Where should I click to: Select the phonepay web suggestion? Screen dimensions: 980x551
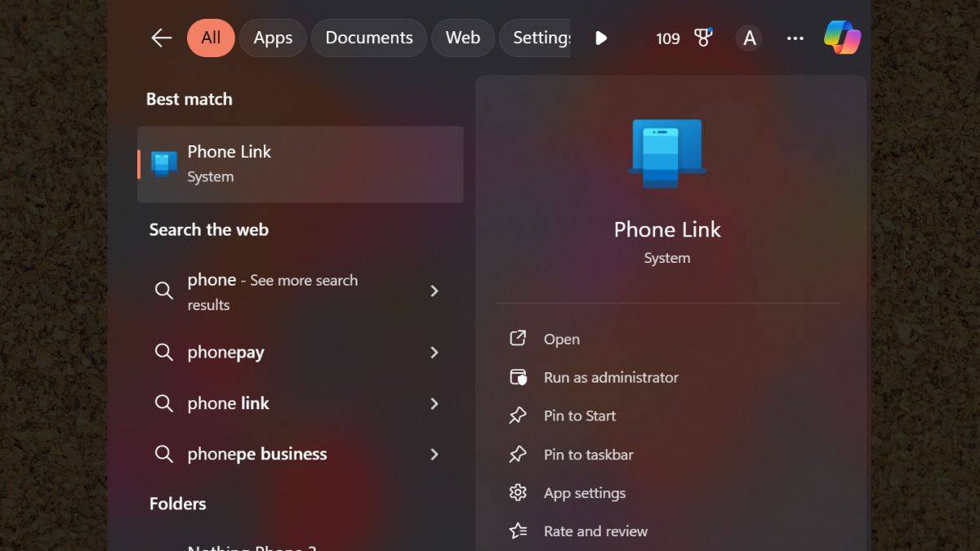click(x=301, y=352)
